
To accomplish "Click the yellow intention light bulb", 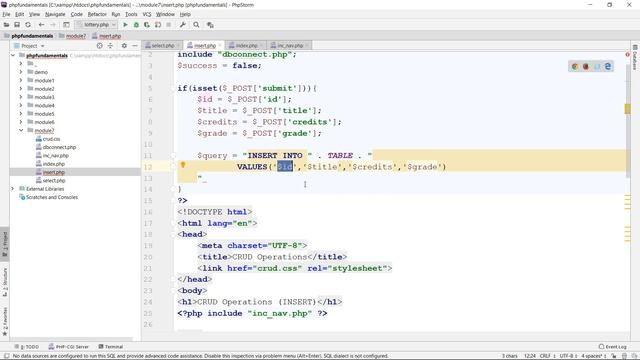I will pos(183,165).
